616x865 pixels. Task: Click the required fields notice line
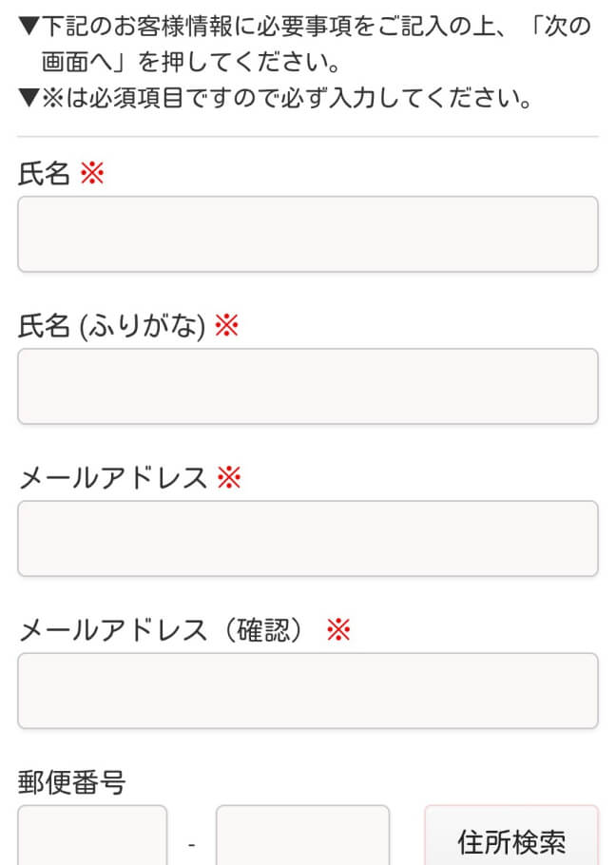[x=274, y=95]
